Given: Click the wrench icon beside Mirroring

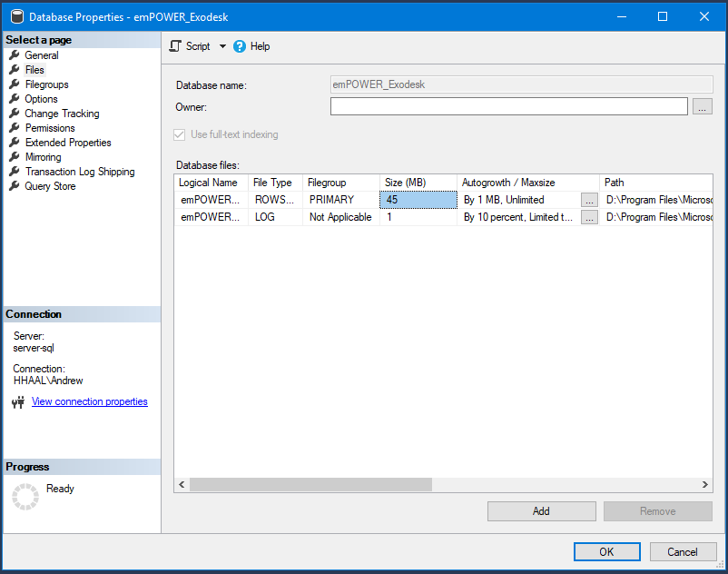Looking at the screenshot, I should point(15,156).
